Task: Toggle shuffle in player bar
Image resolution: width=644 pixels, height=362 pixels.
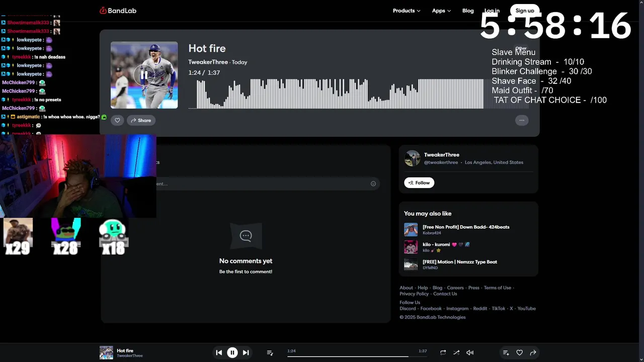Action: pyautogui.click(x=456, y=352)
